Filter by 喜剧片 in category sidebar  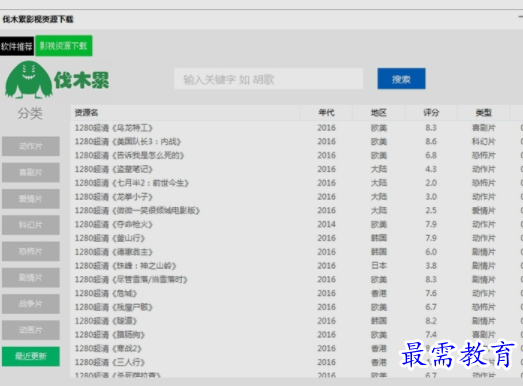point(31,172)
